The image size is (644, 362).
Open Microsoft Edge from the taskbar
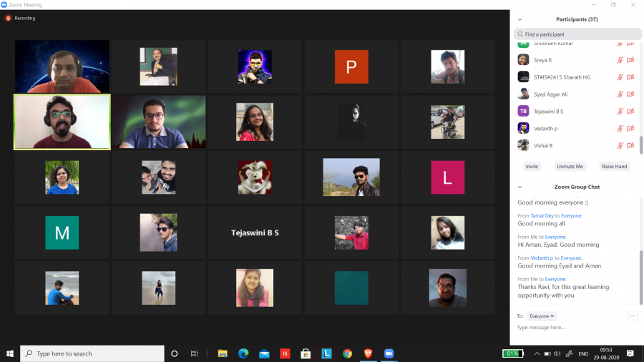pyautogui.click(x=243, y=353)
